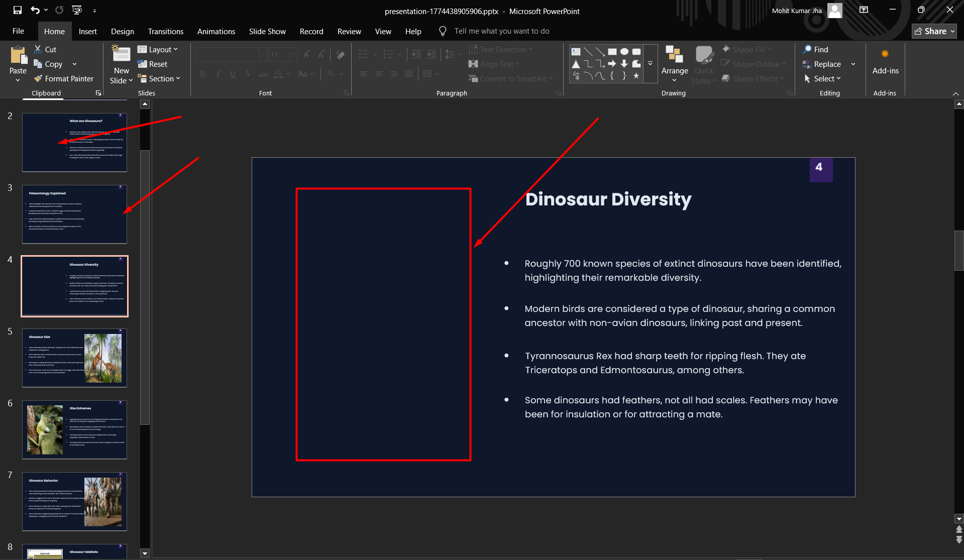Viewport: 964px width, 560px height.
Task: Click the New Slide icon
Action: (121, 54)
